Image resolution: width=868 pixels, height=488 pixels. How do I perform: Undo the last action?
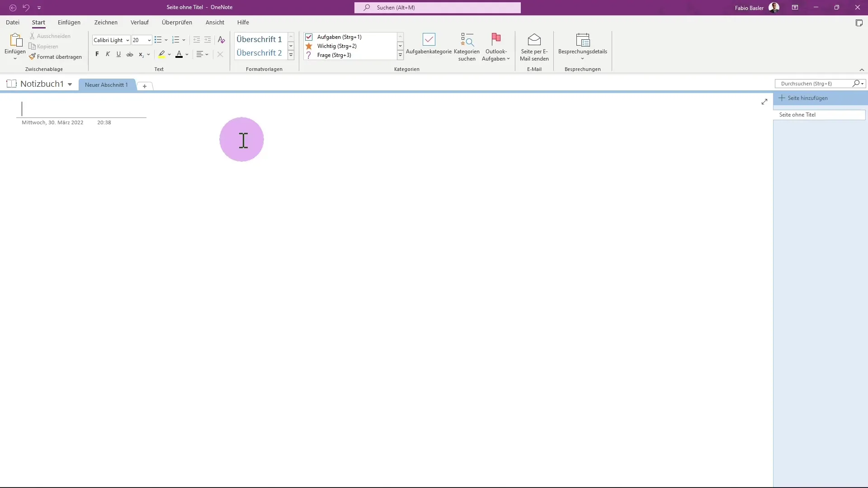26,8
